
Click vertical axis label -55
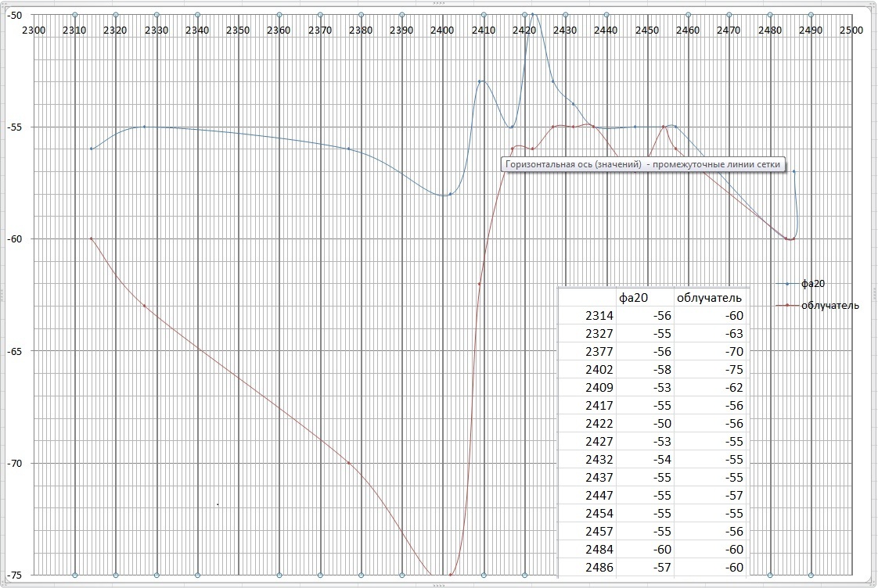point(14,127)
